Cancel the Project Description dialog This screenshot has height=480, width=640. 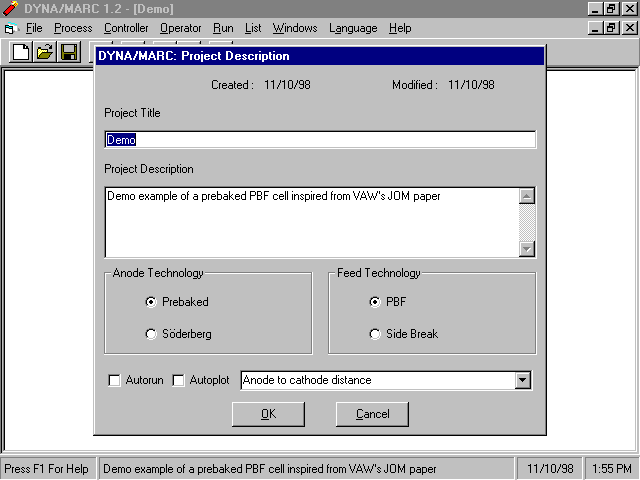click(x=372, y=414)
